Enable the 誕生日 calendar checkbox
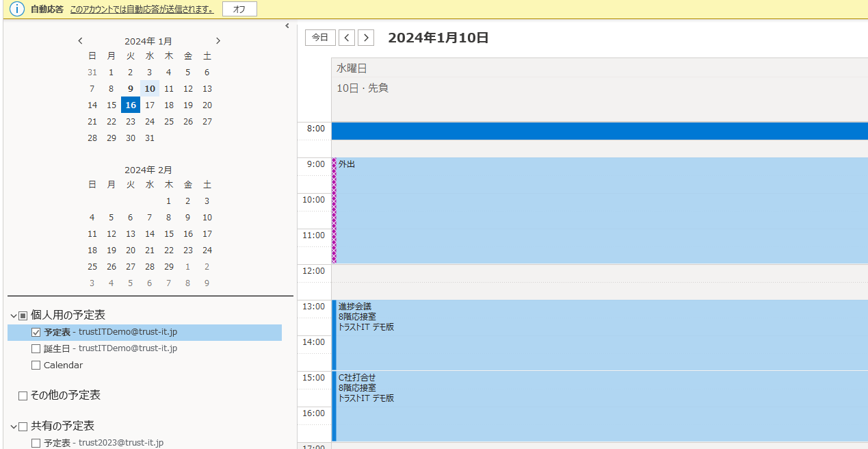The width and height of the screenshot is (868, 449). click(x=36, y=349)
